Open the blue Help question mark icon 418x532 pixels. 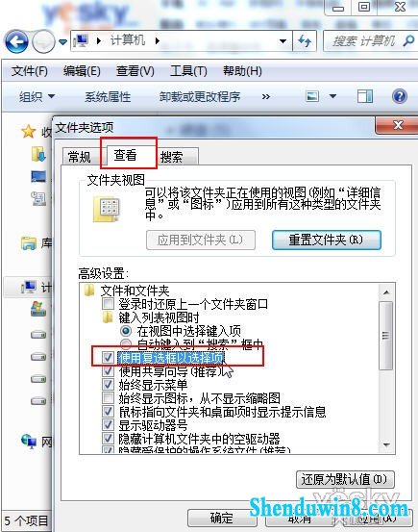(x=400, y=96)
